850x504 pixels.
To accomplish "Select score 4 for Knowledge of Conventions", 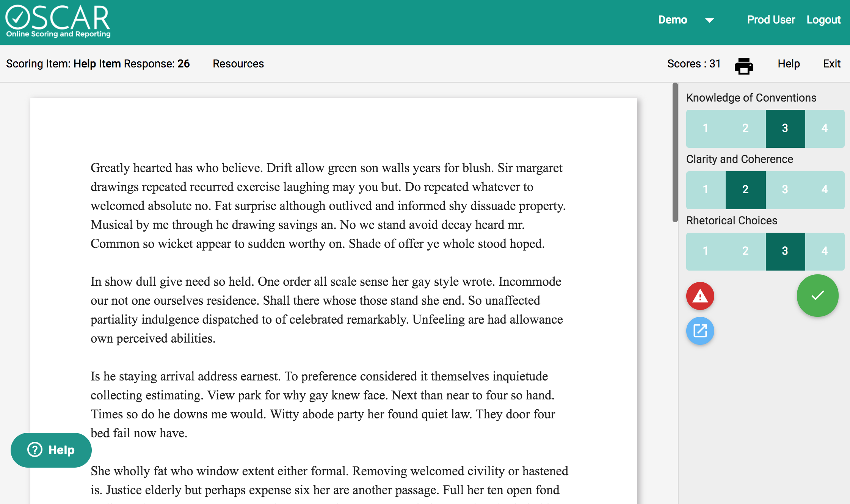I will (x=824, y=128).
